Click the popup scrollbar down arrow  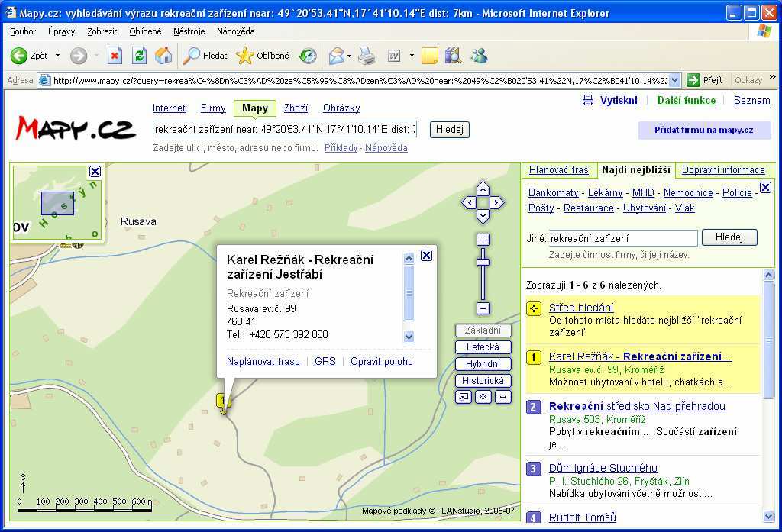pos(409,337)
